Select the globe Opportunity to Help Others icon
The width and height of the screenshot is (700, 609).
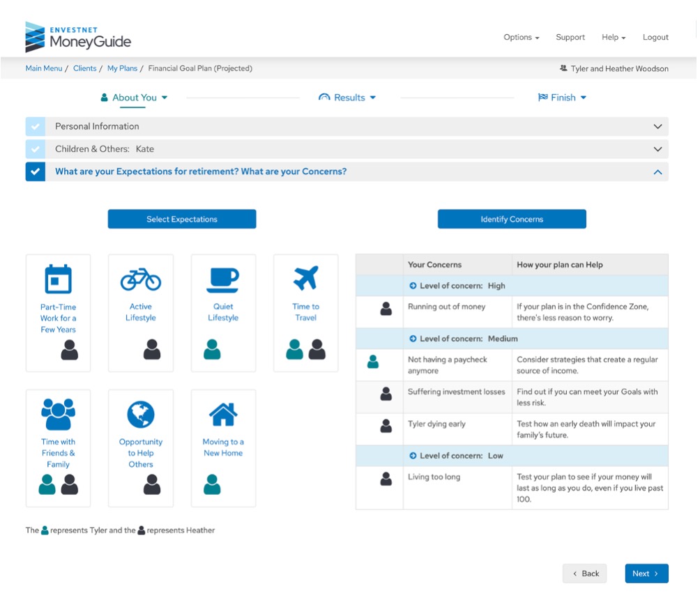point(141,415)
